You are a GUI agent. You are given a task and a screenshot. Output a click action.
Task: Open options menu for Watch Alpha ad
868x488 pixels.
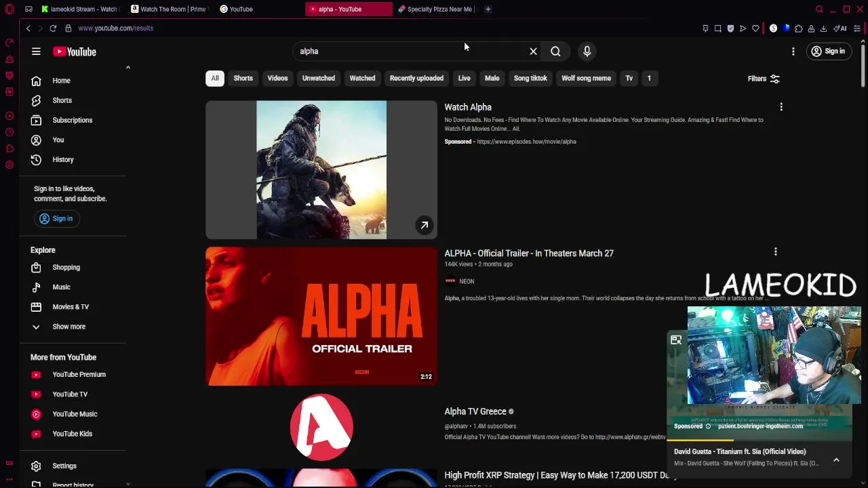pyautogui.click(x=781, y=107)
